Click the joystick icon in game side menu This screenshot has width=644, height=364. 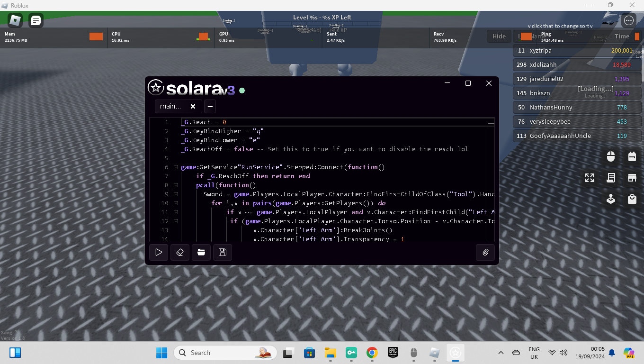(611, 199)
